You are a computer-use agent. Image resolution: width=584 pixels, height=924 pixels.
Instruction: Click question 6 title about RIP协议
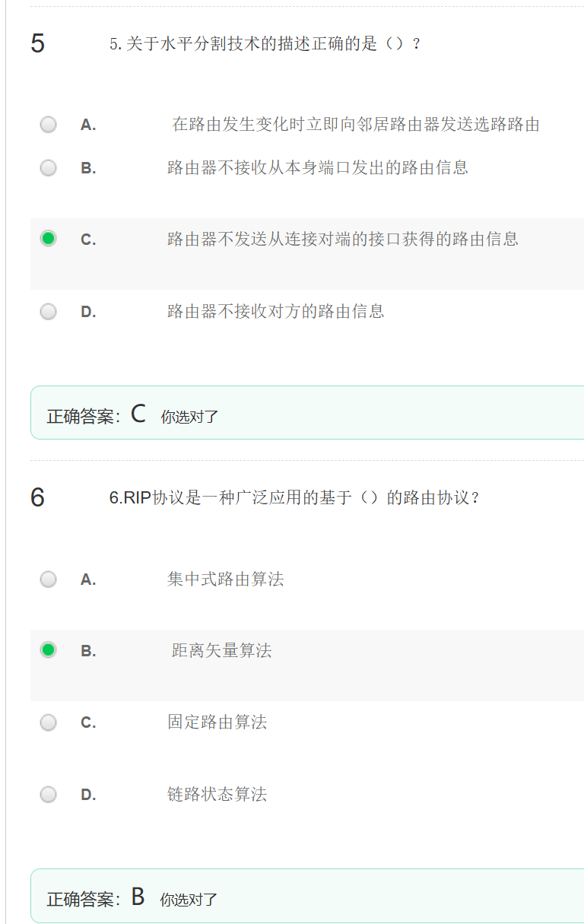[295, 498]
